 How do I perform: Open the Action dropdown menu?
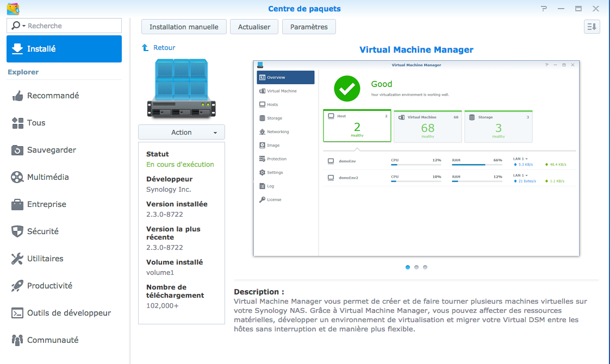[x=182, y=132]
